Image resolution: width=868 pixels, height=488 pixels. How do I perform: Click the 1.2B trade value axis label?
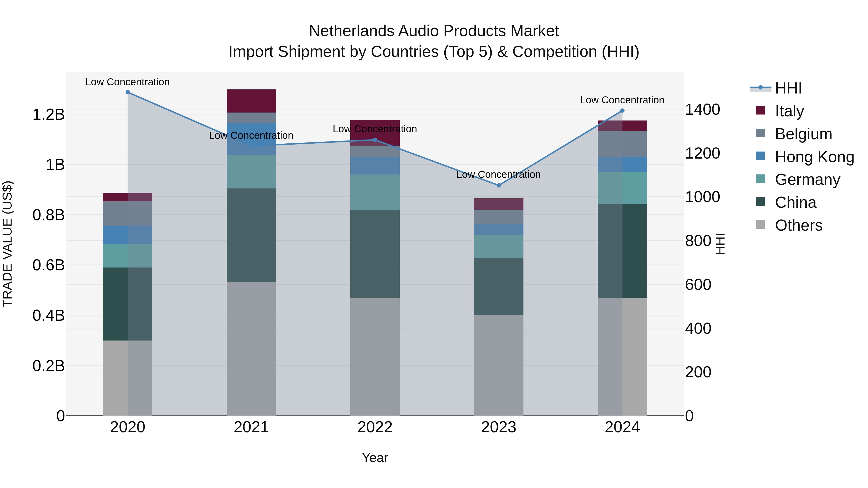click(48, 114)
